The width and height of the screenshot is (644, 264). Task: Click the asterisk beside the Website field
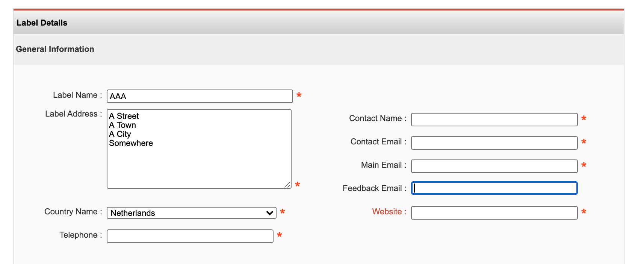tap(584, 212)
